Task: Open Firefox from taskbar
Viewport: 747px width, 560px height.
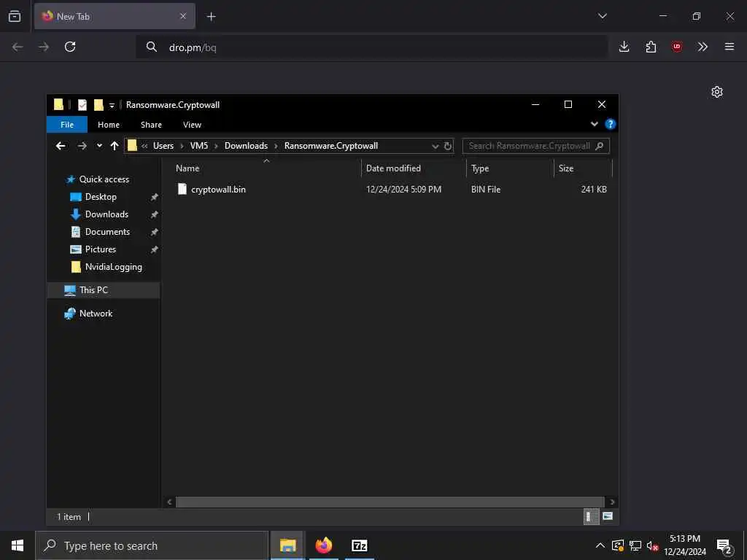Action: [x=323, y=545]
